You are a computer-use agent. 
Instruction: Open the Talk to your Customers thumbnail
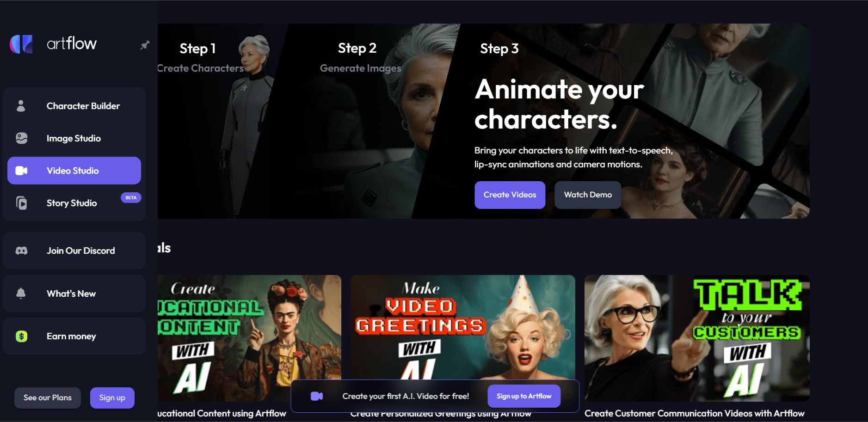coord(697,338)
